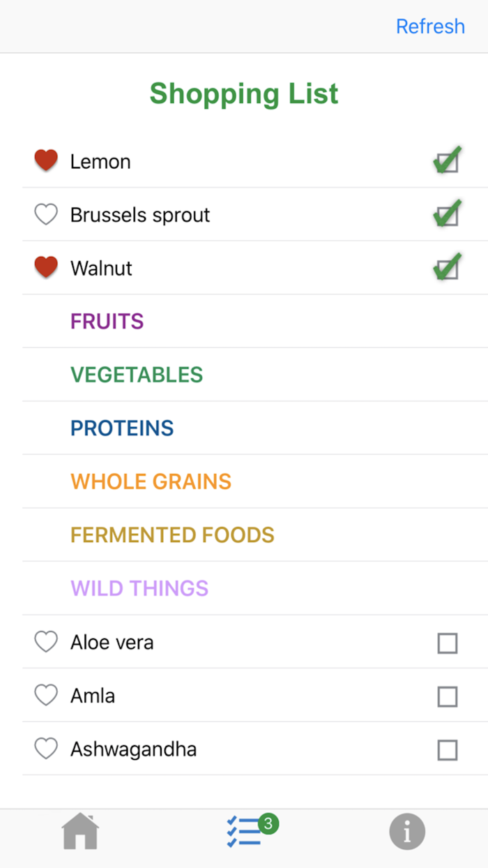
Task: Favorite Brussels sprout by tapping its heart
Action: tap(45, 214)
